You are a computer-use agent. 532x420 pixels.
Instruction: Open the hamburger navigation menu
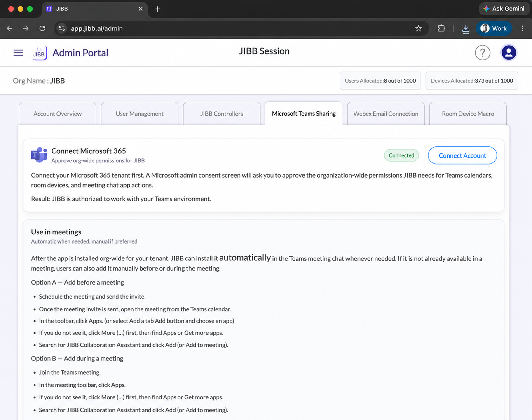point(18,53)
